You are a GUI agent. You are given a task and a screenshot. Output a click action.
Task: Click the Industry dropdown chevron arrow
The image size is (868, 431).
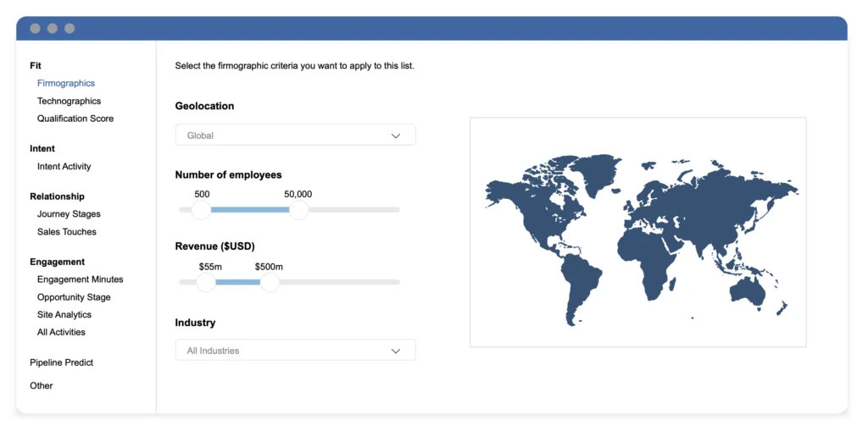coord(396,351)
